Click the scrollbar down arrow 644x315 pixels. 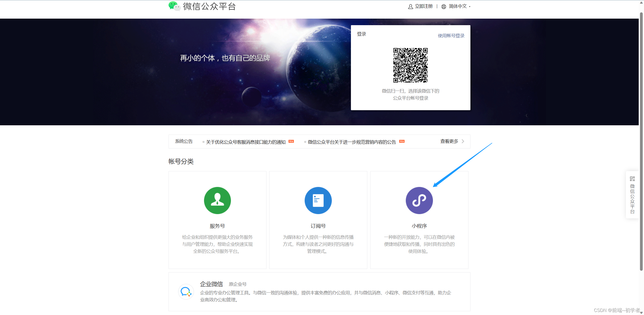(x=641, y=313)
